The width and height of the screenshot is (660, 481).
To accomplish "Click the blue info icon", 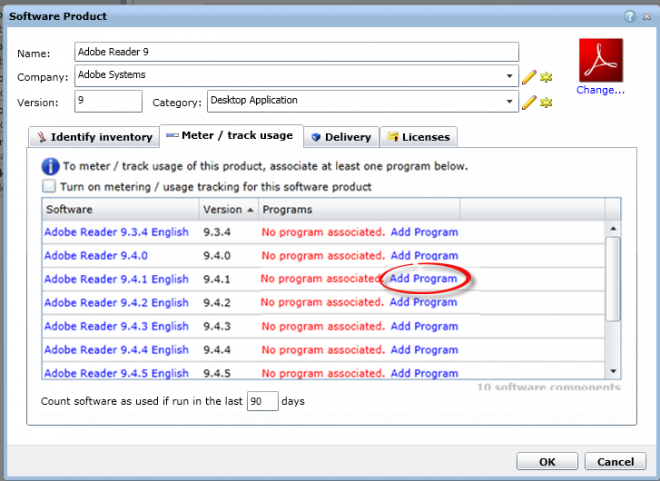I will pyautogui.click(x=50, y=166).
